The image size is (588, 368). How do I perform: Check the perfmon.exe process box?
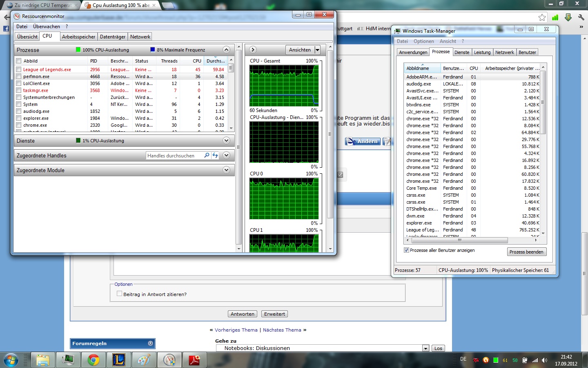point(18,76)
